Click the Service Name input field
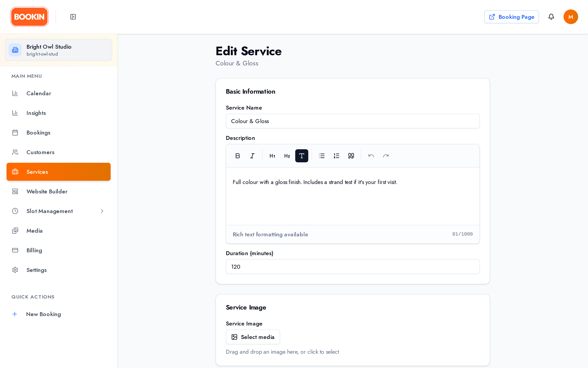Image resolution: width=588 pixels, height=368 pixels. coord(353,121)
